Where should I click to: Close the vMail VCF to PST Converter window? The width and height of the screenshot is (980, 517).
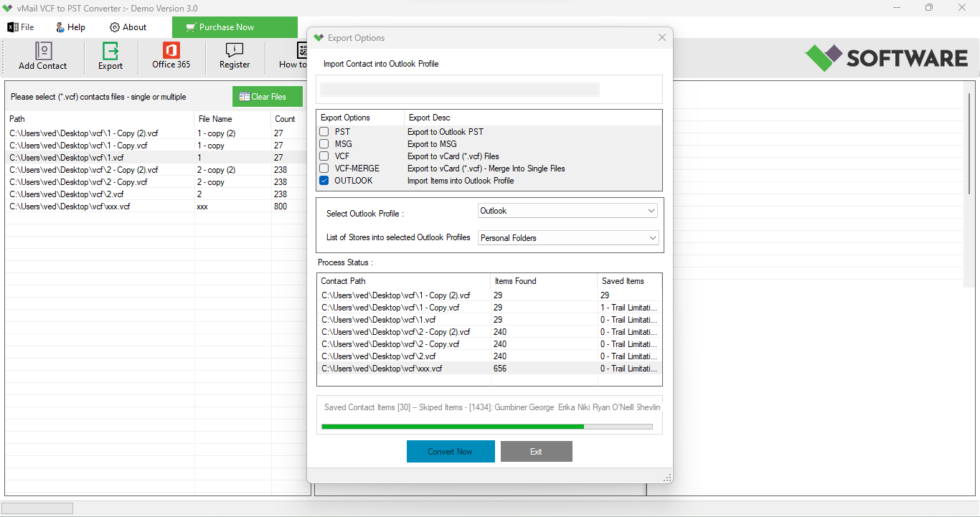(963, 8)
